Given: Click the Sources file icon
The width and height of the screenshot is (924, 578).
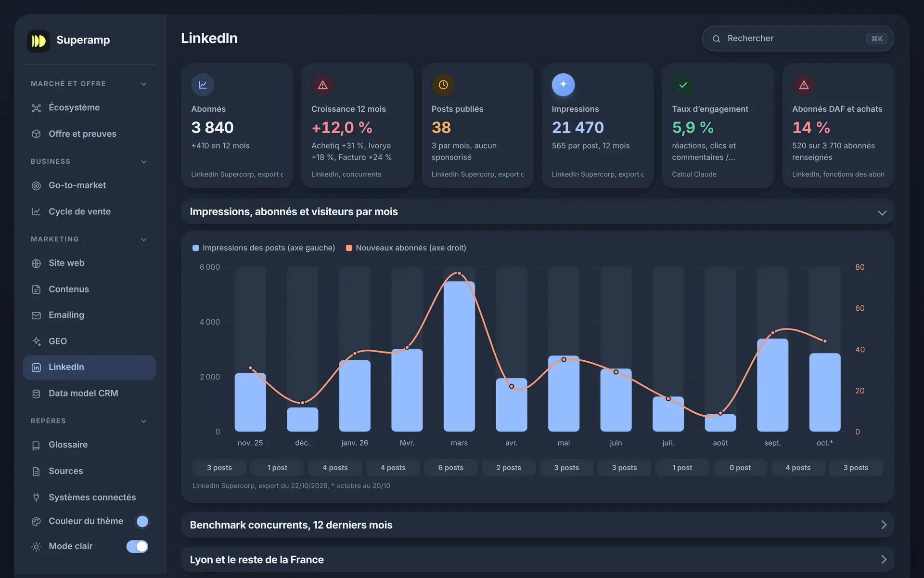Looking at the screenshot, I should (x=36, y=472).
